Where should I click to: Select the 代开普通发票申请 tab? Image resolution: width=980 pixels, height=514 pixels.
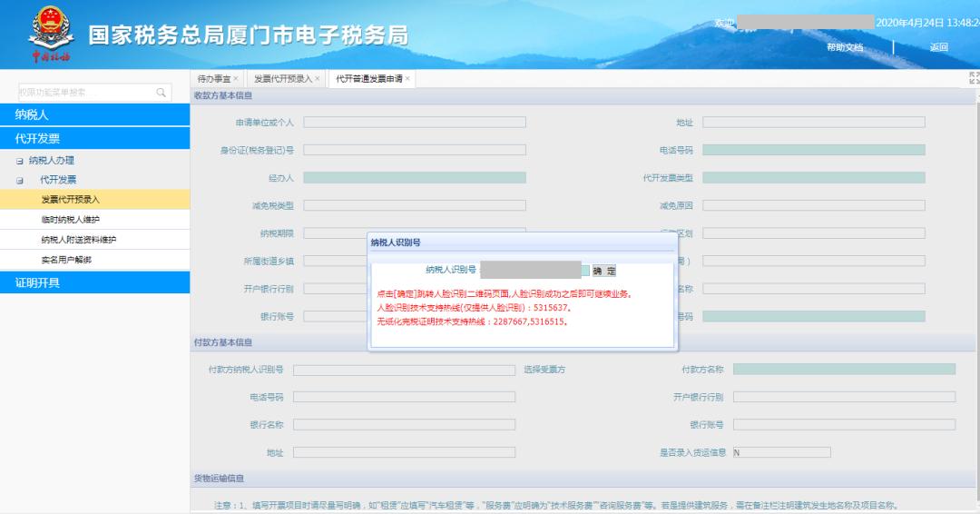tap(368, 79)
